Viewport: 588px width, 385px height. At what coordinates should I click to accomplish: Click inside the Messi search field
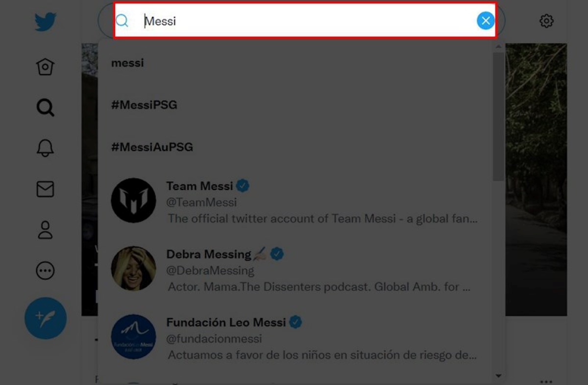[304, 21]
